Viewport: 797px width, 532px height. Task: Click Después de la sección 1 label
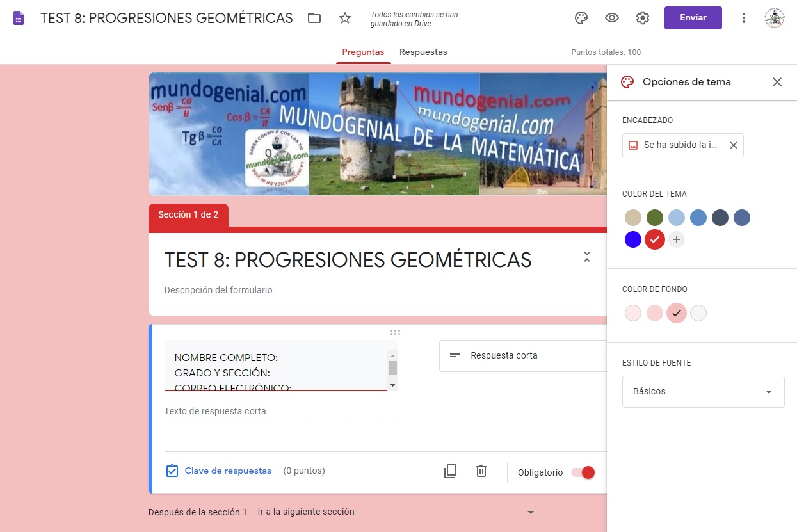(x=198, y=512)
